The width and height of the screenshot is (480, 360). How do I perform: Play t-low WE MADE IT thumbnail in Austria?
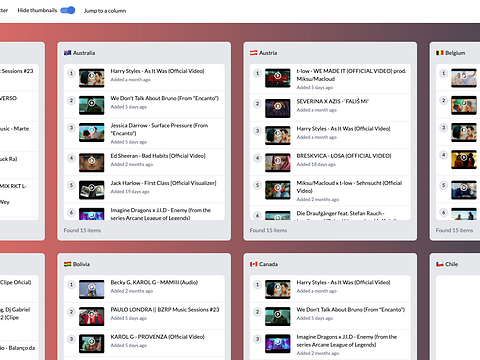coord(278,78)
